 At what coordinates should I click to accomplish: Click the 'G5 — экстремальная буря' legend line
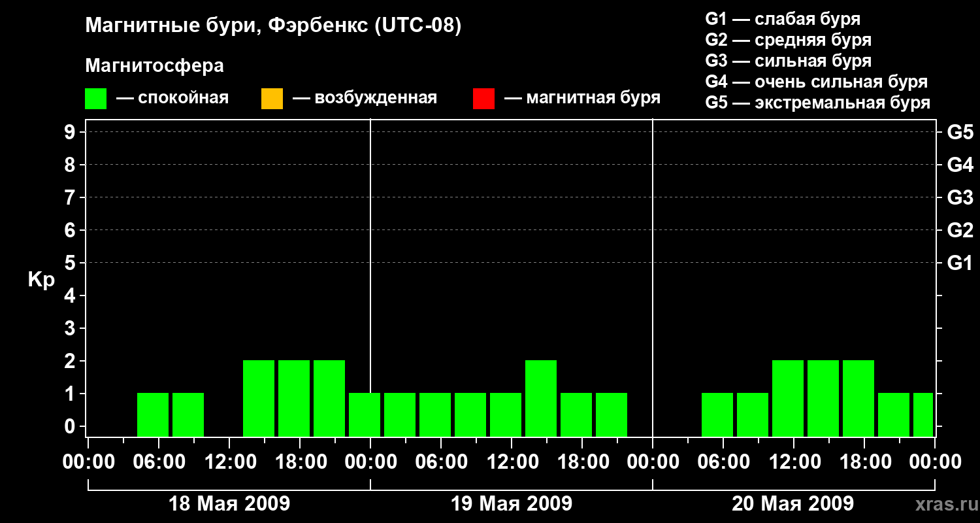[817, 103]
